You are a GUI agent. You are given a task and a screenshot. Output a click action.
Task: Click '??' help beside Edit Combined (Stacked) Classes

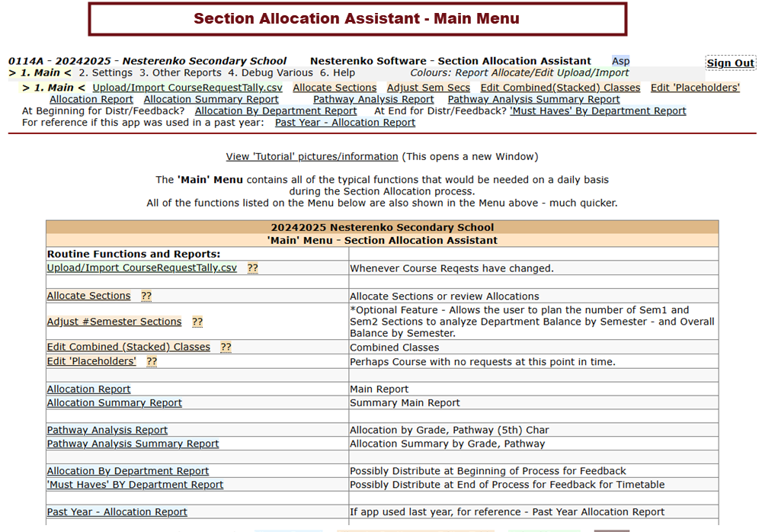coord(226,348)
